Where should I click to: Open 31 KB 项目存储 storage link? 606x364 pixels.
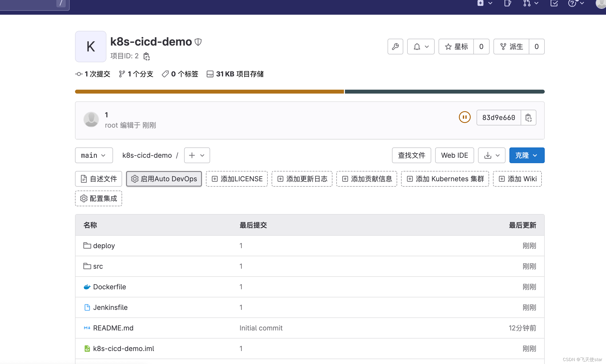(x=235, y=74)
